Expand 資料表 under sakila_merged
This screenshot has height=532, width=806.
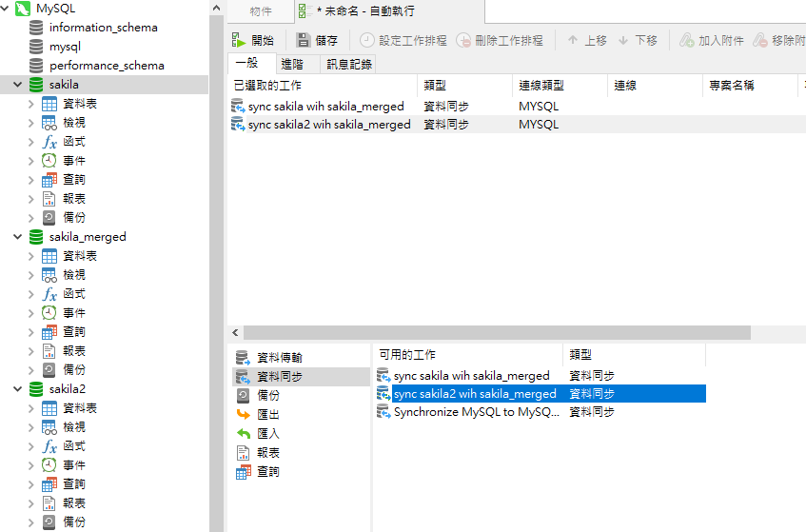(x=32, y=256)
